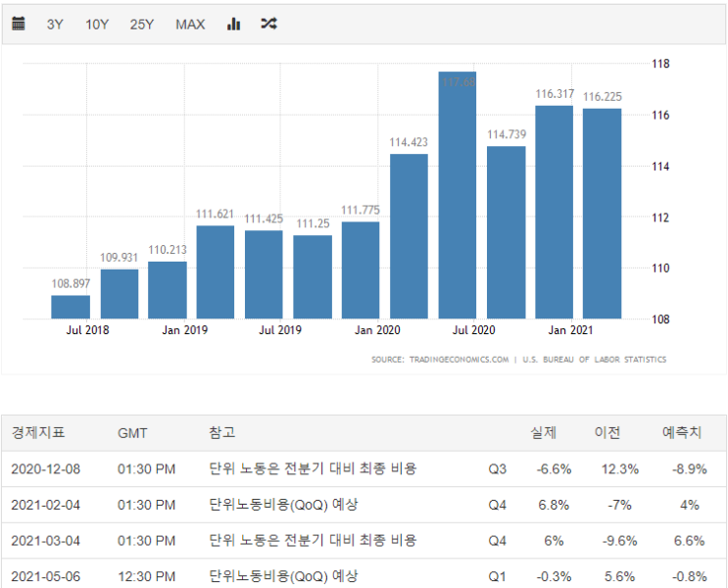Viewport: 728px width, 588px height.
Task: Open the 2021-03-04 단위 노동은 전분기 대비 entry
Action: coord(313,541)
